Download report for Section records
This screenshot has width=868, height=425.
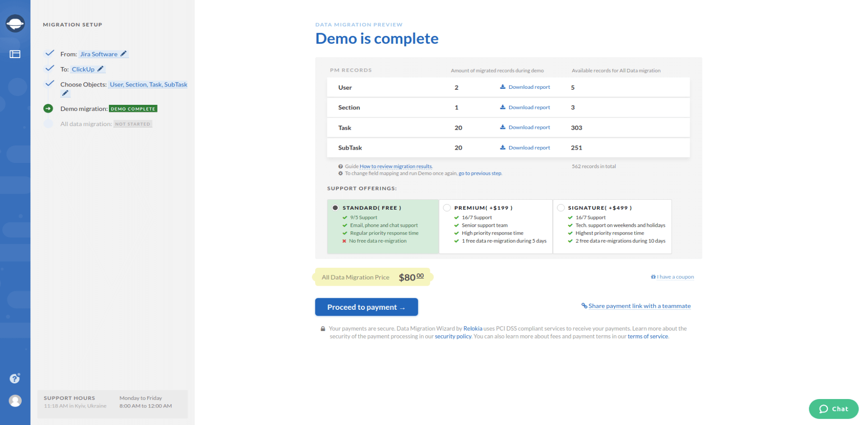[x=525, y=108]
